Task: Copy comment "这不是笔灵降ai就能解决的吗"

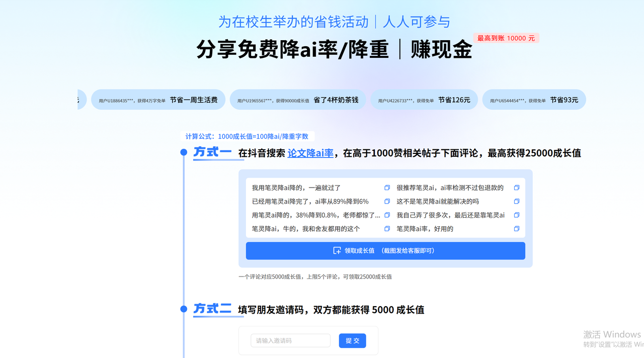Action: (516, 201)
